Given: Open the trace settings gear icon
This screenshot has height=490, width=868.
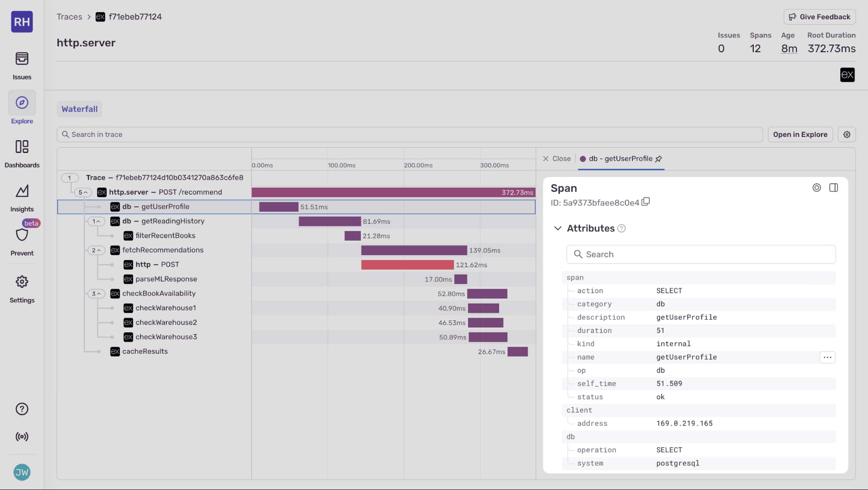Looking at the screenshot, I should coord(846,135).
